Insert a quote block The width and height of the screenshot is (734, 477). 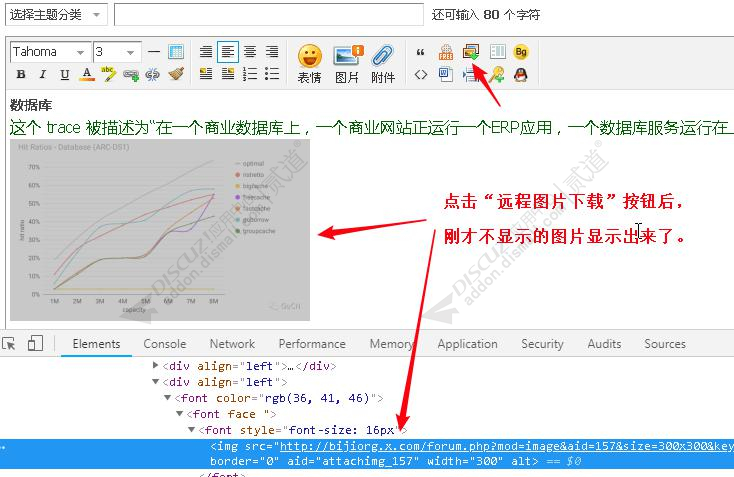[x=420, y=52]
